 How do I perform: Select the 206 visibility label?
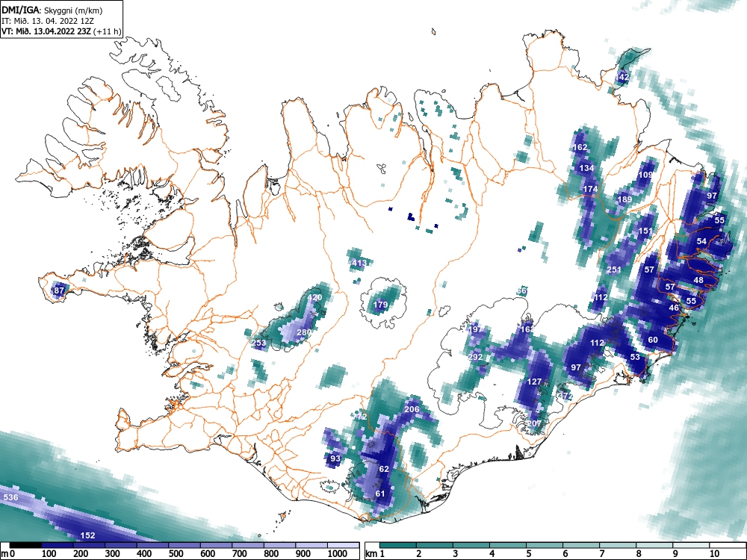point(412,409)
